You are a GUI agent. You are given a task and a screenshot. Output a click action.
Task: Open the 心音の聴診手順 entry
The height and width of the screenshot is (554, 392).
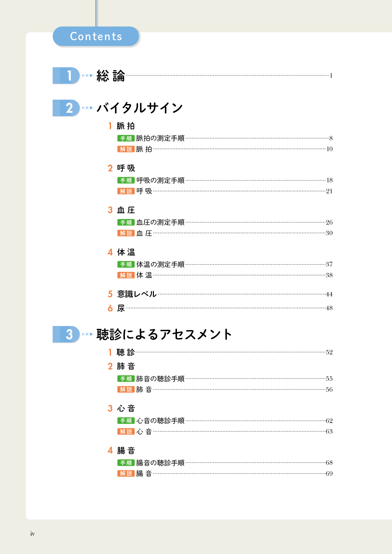[160, 421]
